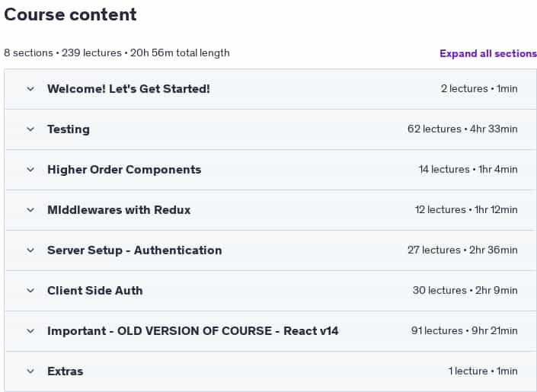Click the Client Side Auth heading
537x392 pixels.
pos(95,291)
